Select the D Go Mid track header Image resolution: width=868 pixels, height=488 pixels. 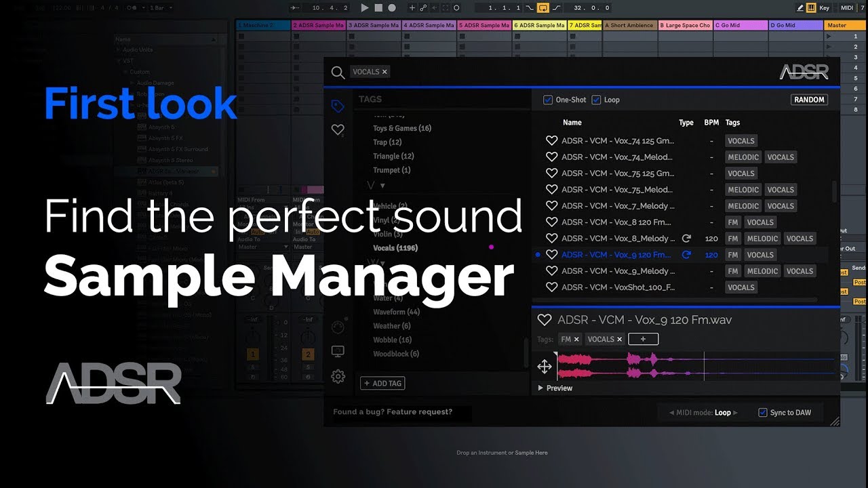point(796,25)
